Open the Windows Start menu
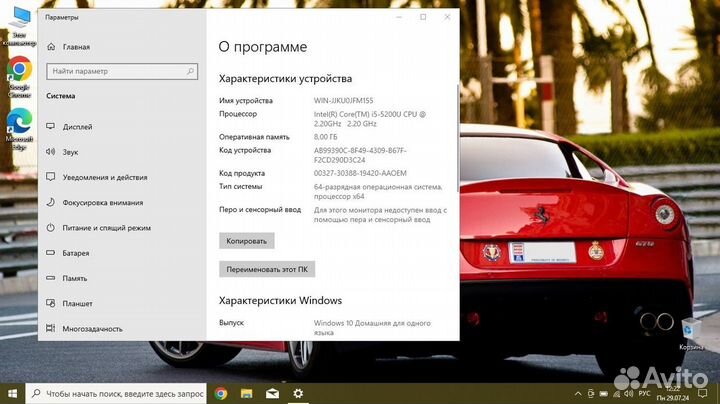The image size is (720, 404). coord(12,393)
